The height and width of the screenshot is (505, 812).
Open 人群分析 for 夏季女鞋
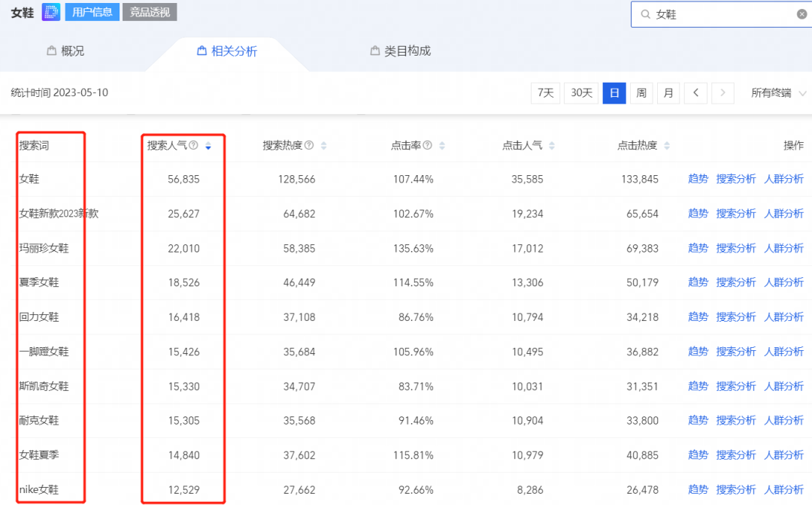point(783,283)
